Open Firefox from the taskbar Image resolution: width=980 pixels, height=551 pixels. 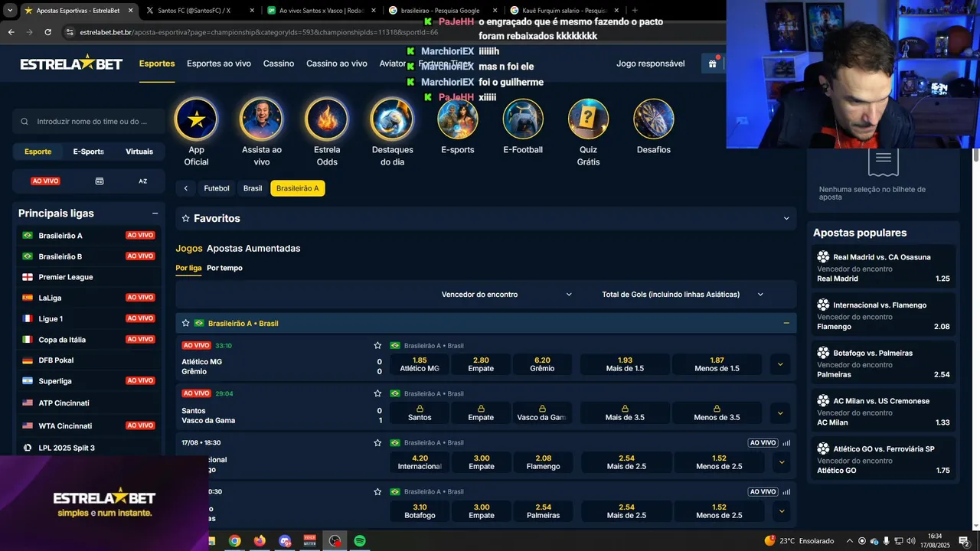coord(260,541)
